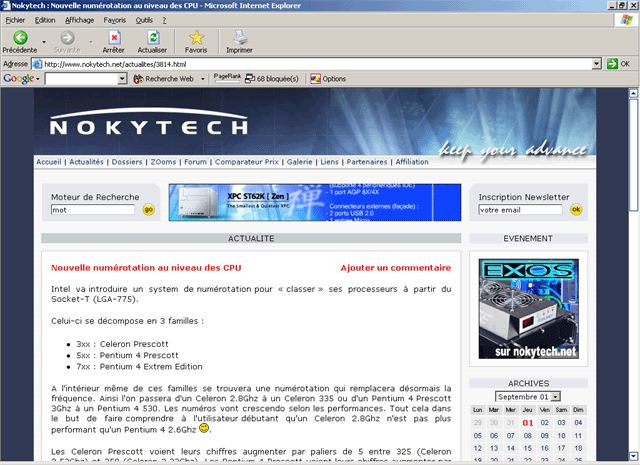Click the votre email newsletter field
This screenshot has width=640, height=465.
520,210
